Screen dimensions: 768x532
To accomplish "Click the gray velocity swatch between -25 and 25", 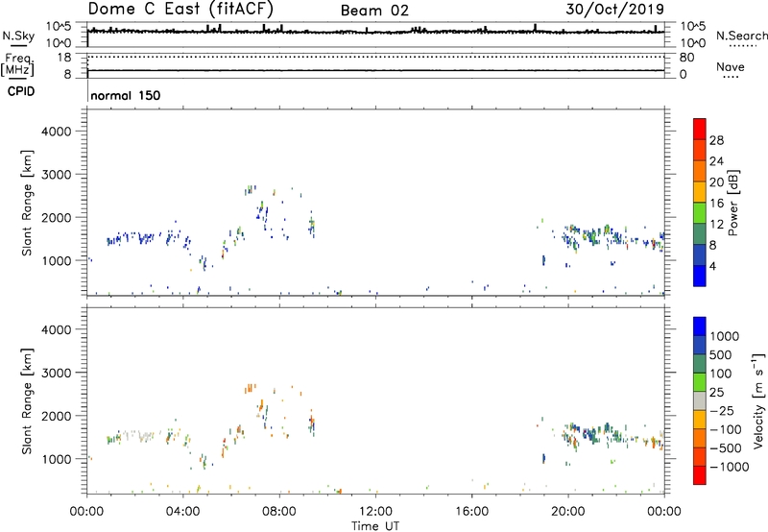I will point(700,401).
